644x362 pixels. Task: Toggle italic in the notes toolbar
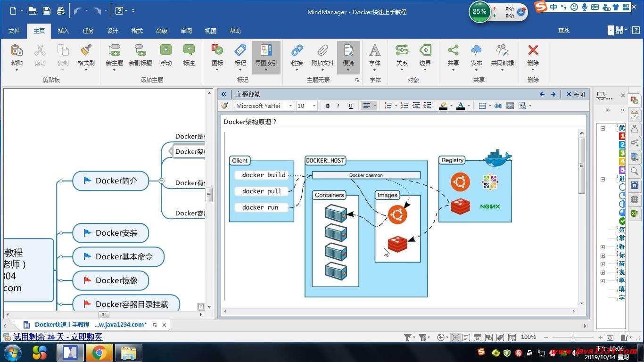coord(338,106)
